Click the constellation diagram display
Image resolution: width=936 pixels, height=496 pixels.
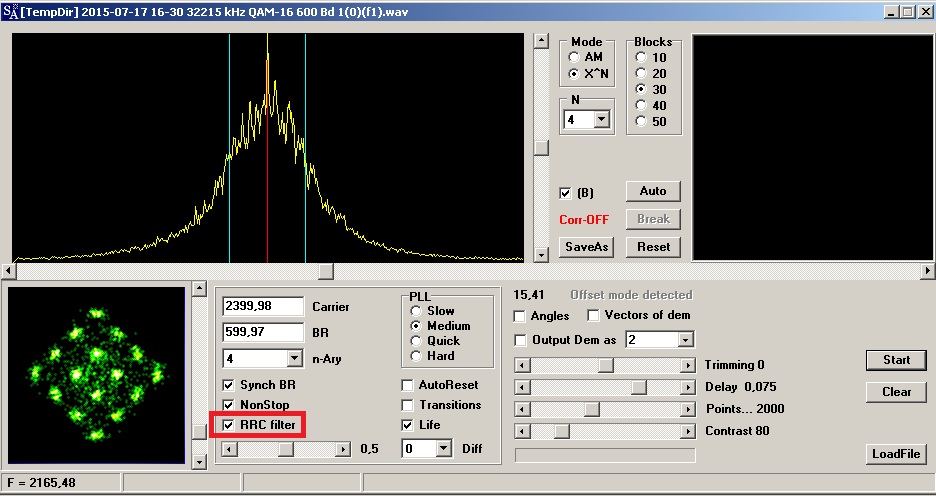[x=97, y=375]
